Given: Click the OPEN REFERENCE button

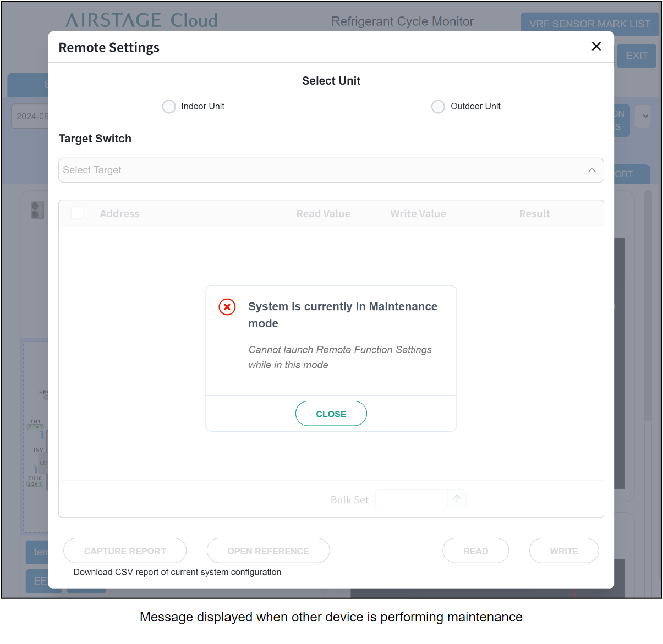Looking at the screenshot, I should (268, 551).
